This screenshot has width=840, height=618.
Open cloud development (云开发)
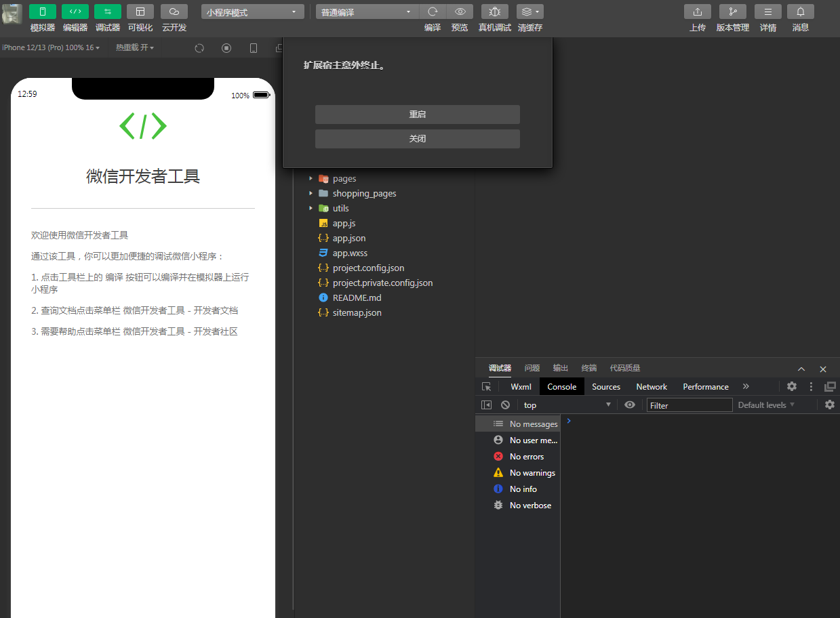click(174, 12)
